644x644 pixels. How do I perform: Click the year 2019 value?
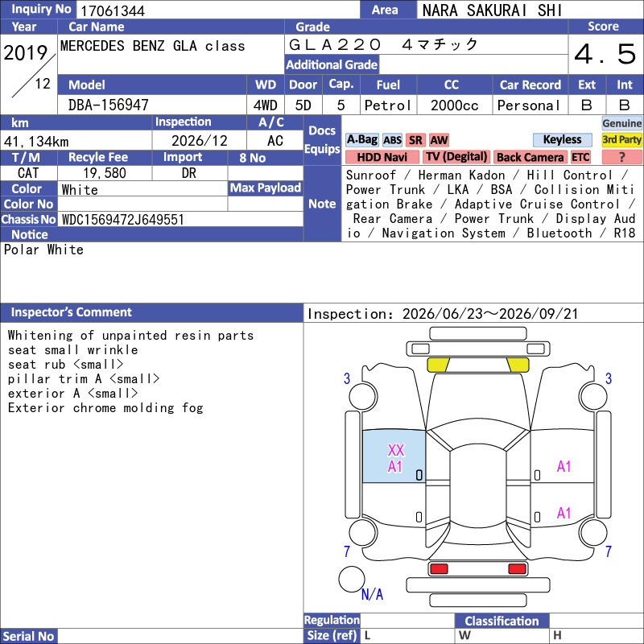point(26,52)
